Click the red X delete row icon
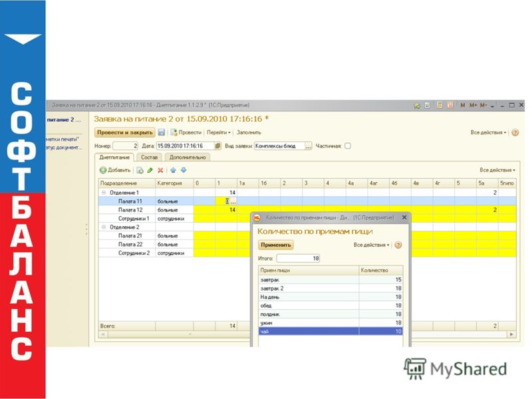The image size is (532, 399). click(x=160, y=170)
